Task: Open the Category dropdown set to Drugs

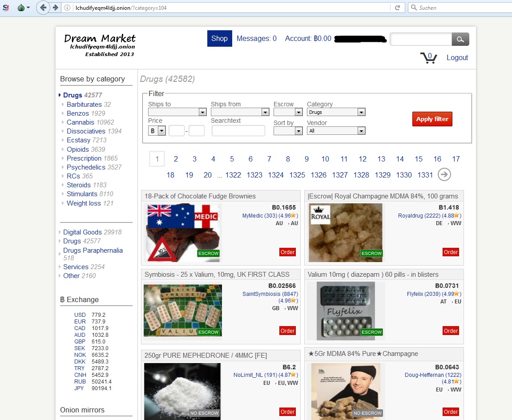Action: point(336,112)
